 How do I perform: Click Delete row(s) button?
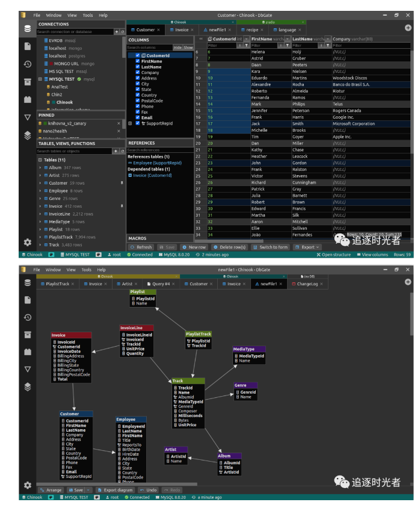229,247
